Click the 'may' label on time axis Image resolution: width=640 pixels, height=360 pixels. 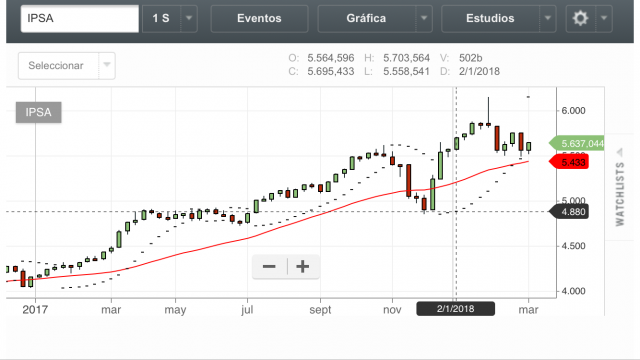coord(176,310)
